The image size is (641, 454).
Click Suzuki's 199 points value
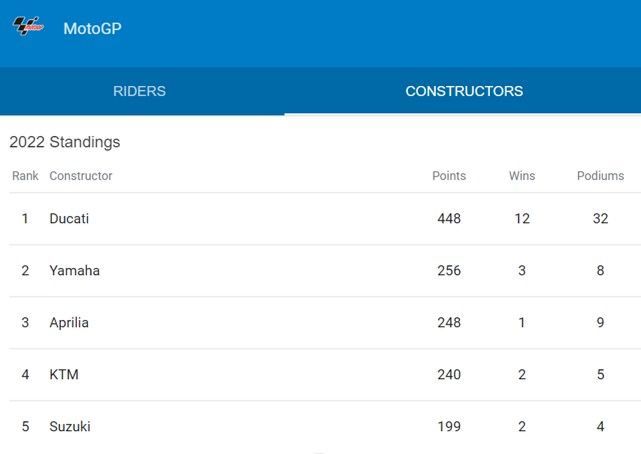(449, 426)
